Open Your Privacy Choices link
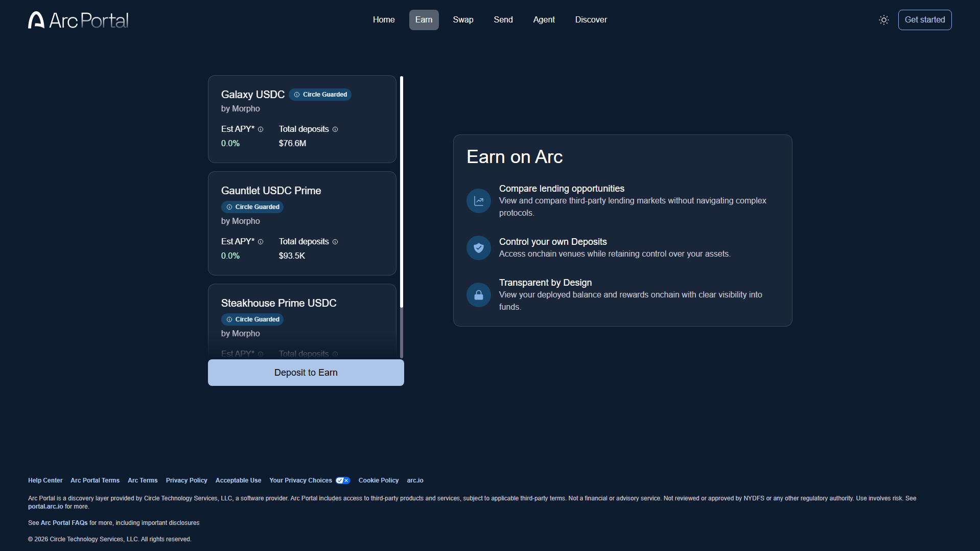 point(300,480)
